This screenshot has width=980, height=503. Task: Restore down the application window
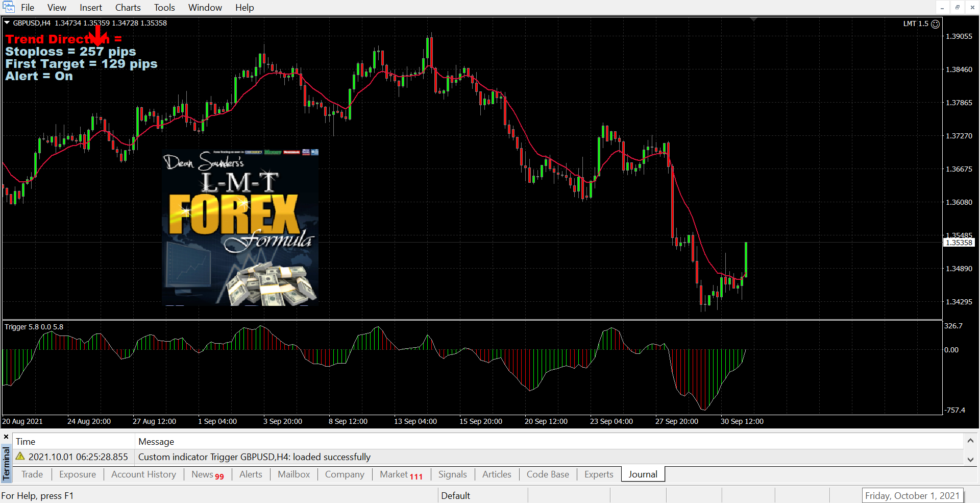pos(958,7)
